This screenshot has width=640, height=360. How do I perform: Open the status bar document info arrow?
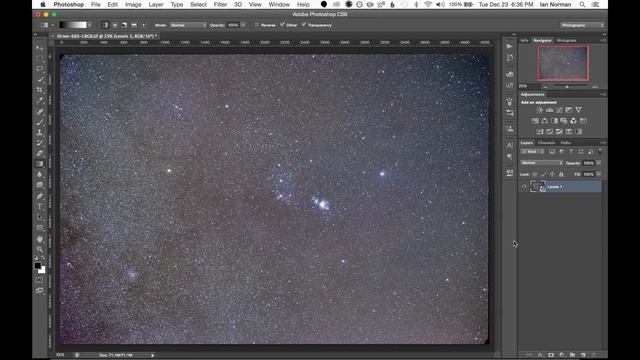pyautogui.click(x=153, y=355)
